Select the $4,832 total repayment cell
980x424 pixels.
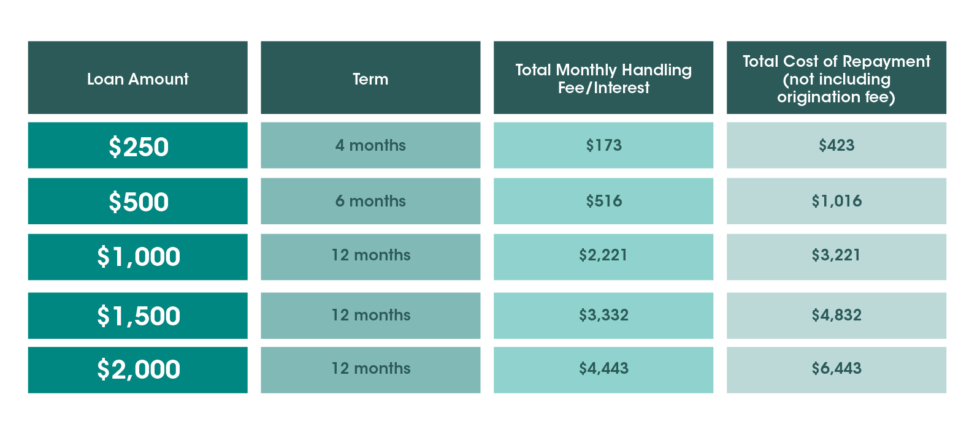(836, 316)
